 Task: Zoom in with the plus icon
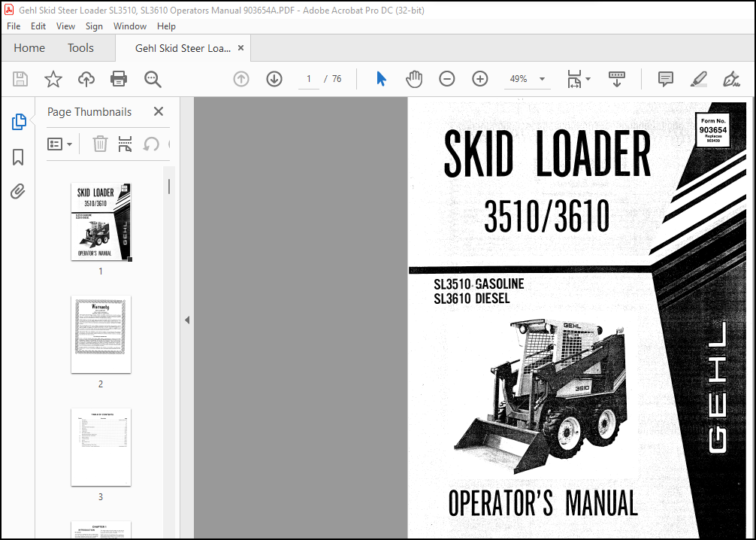click(x=479, y=79)
